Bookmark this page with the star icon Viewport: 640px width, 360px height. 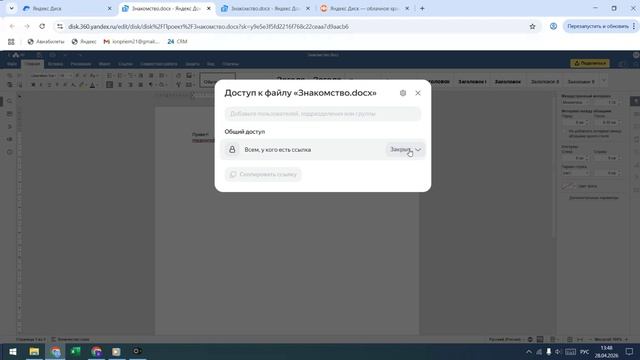(532, 26)
